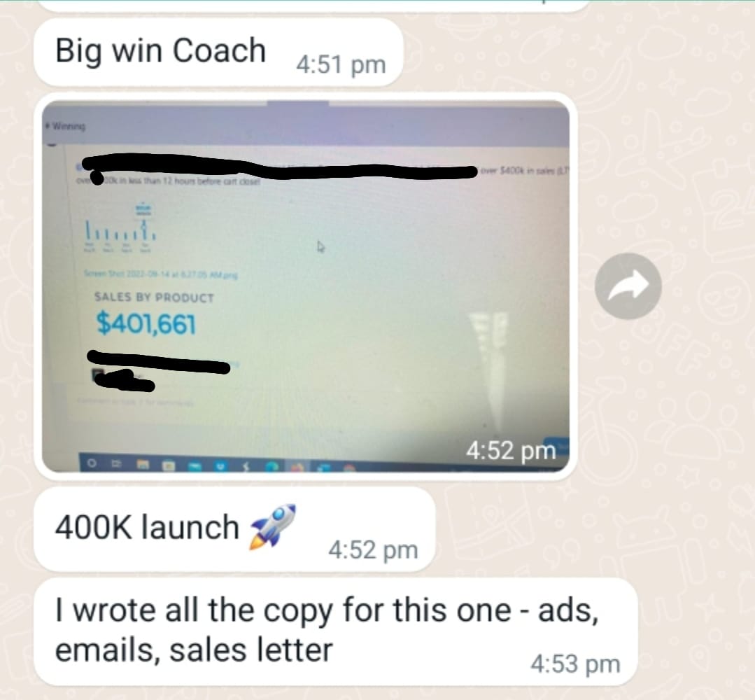Click the Cortana circle icon in the taskbar
This screenshot has width=755, height=700.
click(92, 463)
